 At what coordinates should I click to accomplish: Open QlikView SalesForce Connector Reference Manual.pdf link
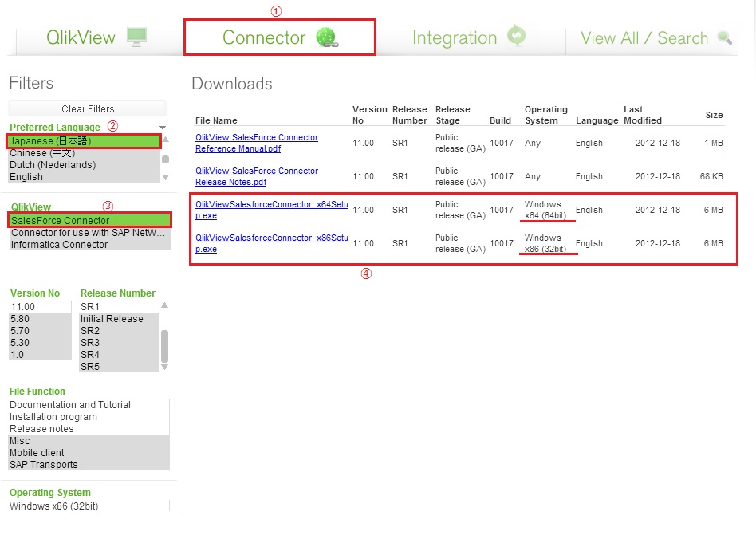(x=257, y=144)
